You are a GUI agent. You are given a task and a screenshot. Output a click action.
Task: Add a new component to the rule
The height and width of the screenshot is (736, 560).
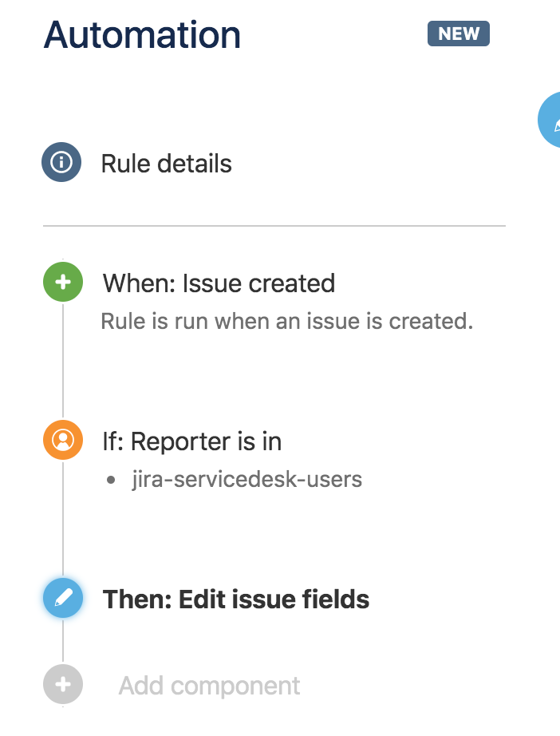pos(209,684)
